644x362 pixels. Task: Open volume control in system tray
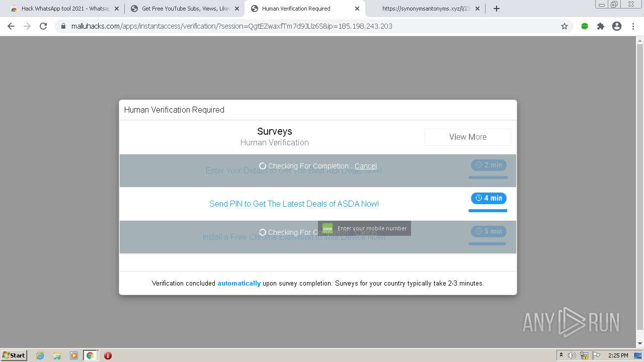572,355
